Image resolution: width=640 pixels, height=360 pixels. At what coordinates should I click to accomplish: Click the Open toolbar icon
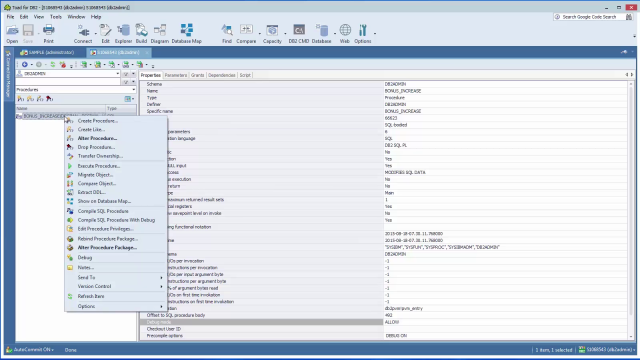tap(12, 33)
